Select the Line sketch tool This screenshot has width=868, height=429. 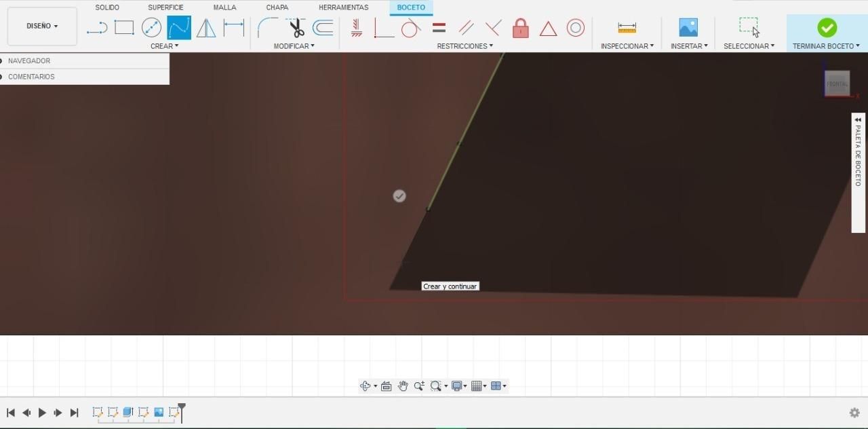(97, 28)
